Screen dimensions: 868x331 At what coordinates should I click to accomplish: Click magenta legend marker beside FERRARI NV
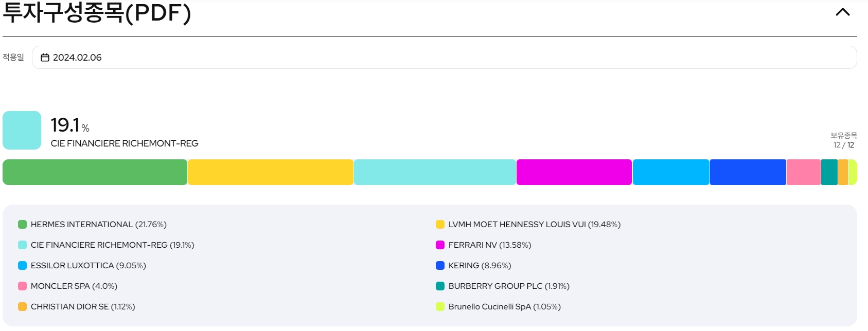click(x=440, y=245)
